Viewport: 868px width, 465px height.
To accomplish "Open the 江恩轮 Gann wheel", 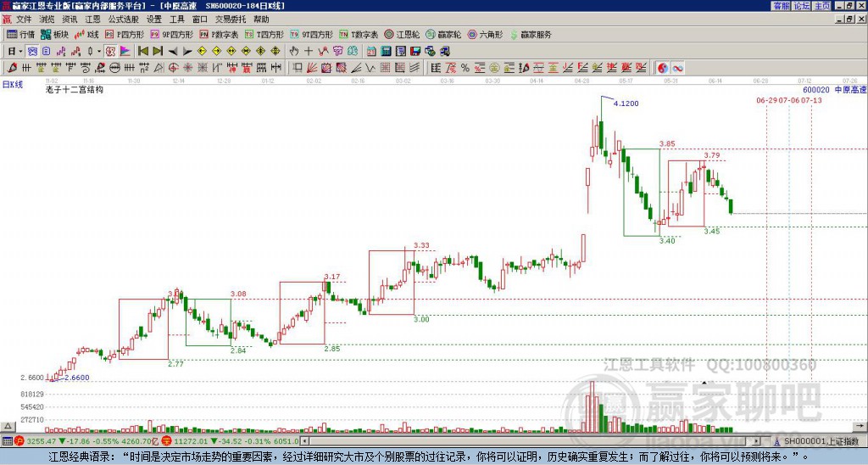I will [x=402, y=34].
